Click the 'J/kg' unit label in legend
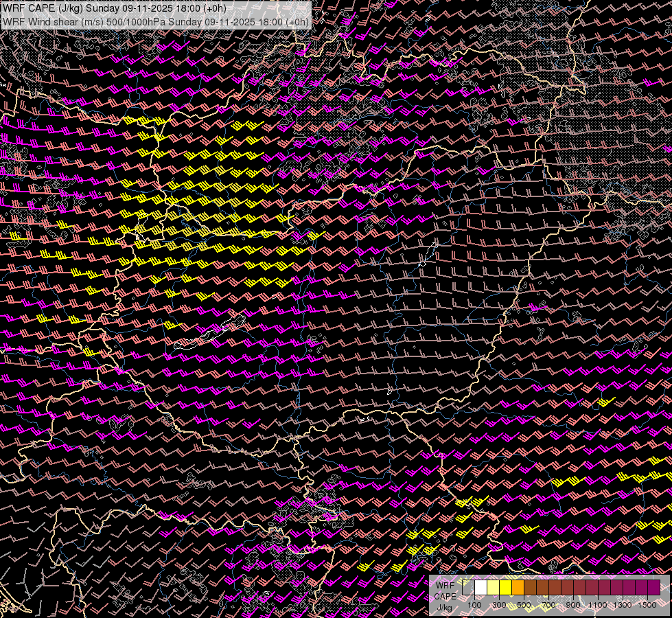Screen dimensions: 672x618 444,608
